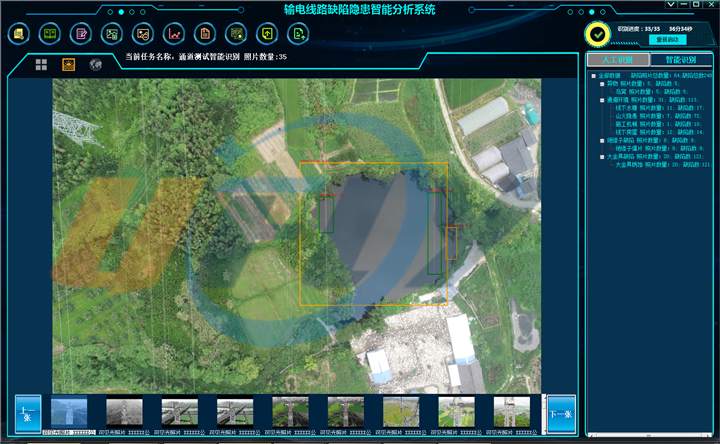
Task: Click the first document list toolbar icon
Action: pos(19,34)
